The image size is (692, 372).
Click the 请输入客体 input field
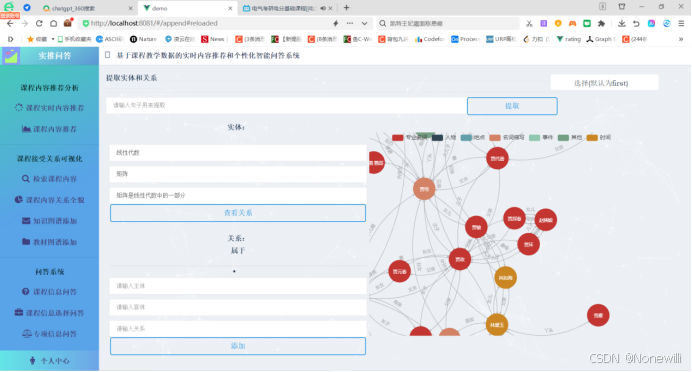point(238,307)
